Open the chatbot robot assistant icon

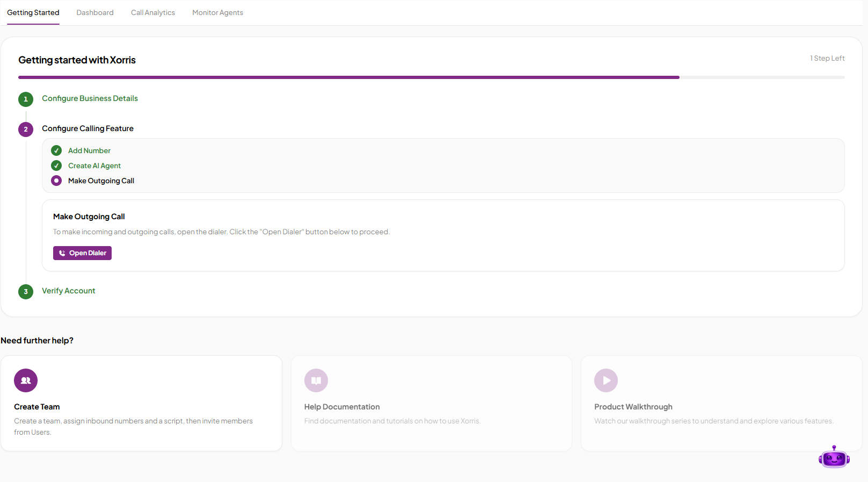(834, 457)
